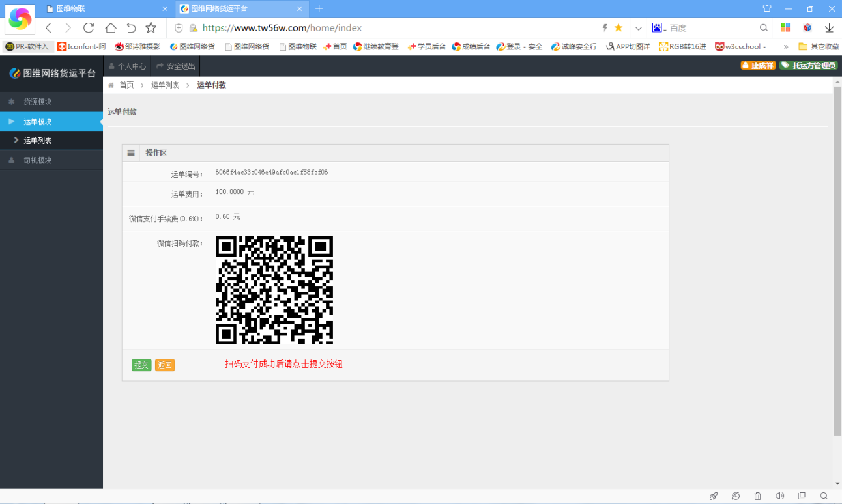
Task: Click the window tiling icon in status bar
Action: click(802, 496)
